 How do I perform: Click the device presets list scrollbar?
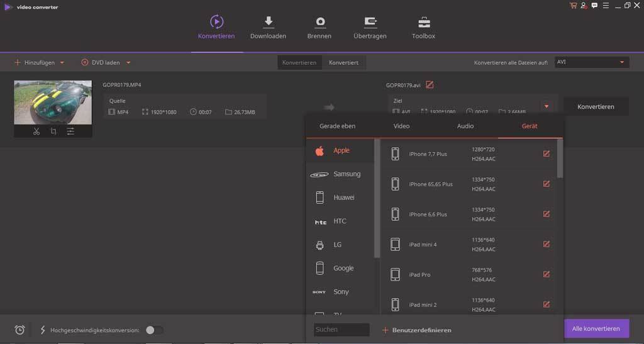(x=560, y=158)
